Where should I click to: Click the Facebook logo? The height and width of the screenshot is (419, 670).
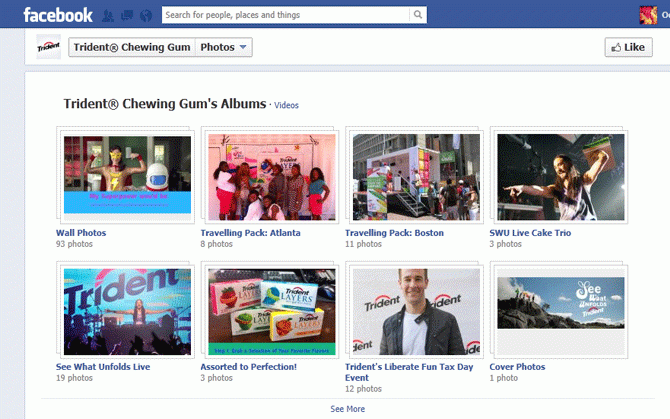(x=58, y=15)
